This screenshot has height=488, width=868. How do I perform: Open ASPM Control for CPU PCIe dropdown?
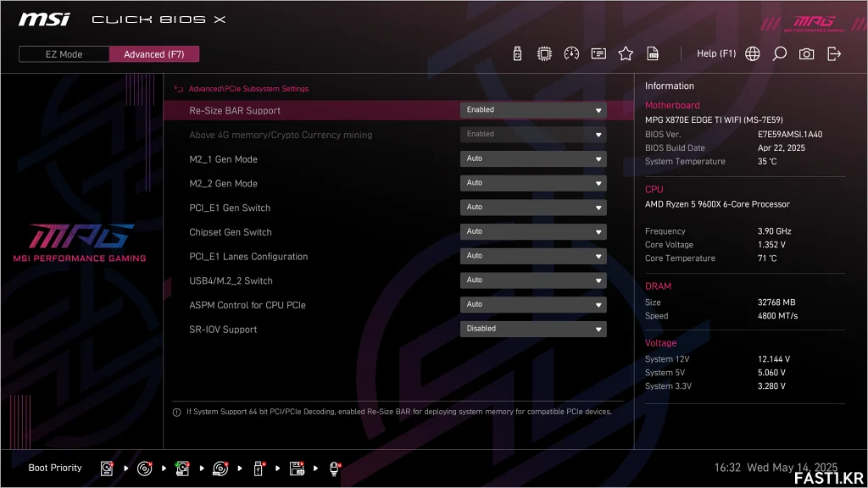pyautogui.click(x=533, y=305)
